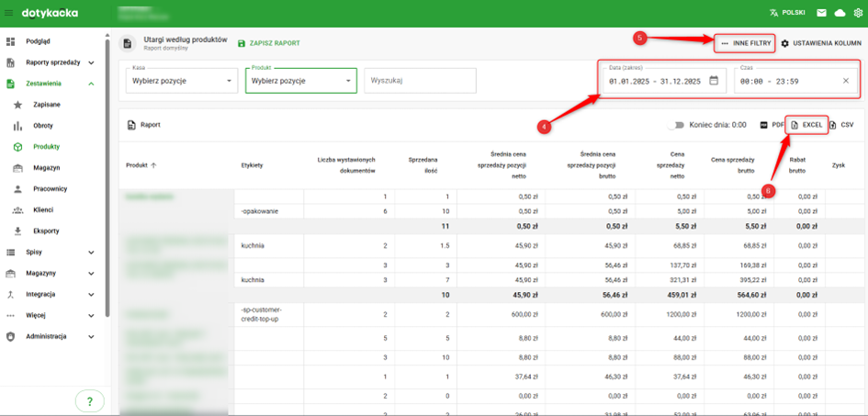Open the mail envelope icon
This screenshot has height=416, width=868.
pyautogui.click(x=821, y=13)
